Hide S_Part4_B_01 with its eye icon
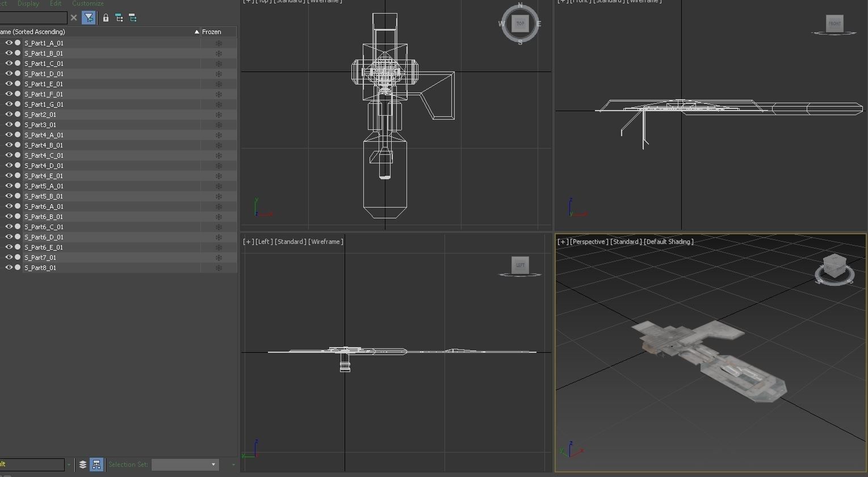Screen dimensions: 868x477 coord(9,145)
